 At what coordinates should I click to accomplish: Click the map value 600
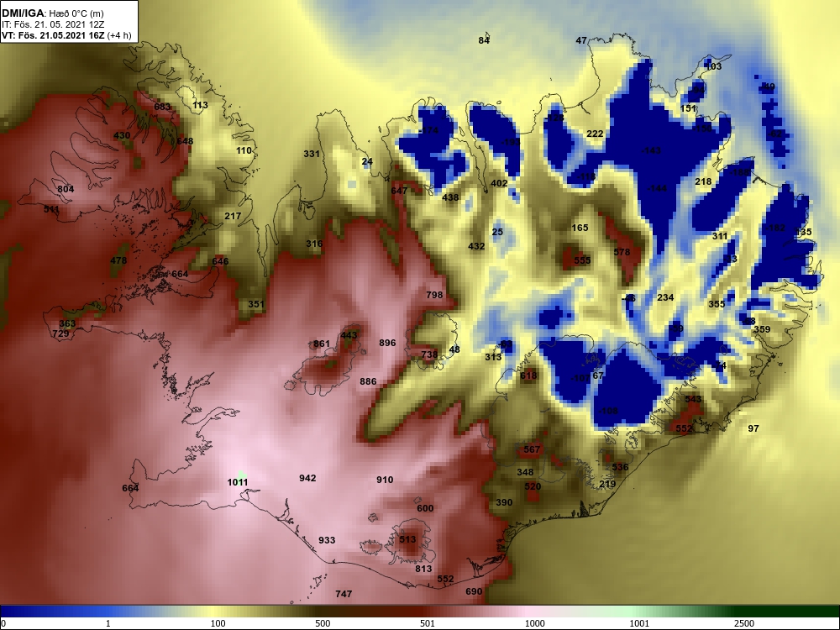[425, 508]
